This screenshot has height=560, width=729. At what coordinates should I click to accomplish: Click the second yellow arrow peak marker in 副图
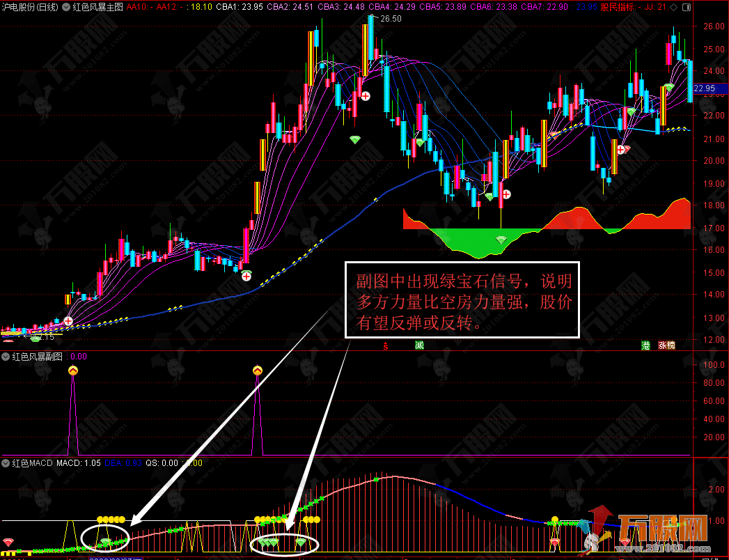point(258,371)
